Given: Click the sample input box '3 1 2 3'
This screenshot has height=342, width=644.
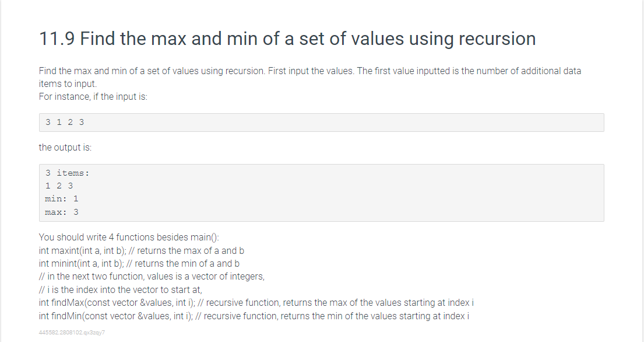Looking at the screenshot, I should [321, 123].
